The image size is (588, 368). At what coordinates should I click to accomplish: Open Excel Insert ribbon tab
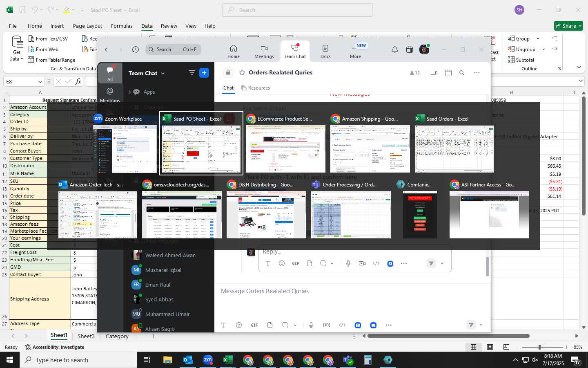57,26
